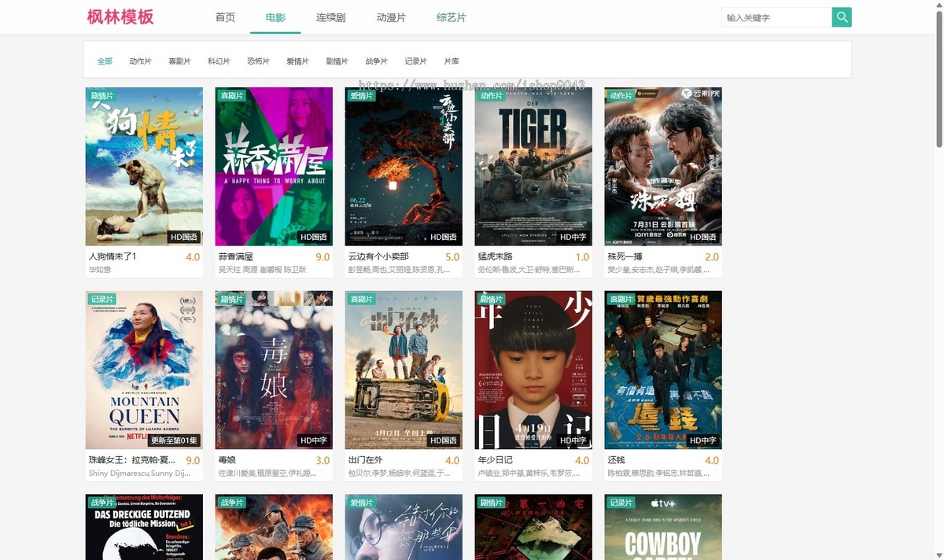Click the 输入关键字 search input field
The width and height of the screenshot is (944, 560).
click(776, 17)
